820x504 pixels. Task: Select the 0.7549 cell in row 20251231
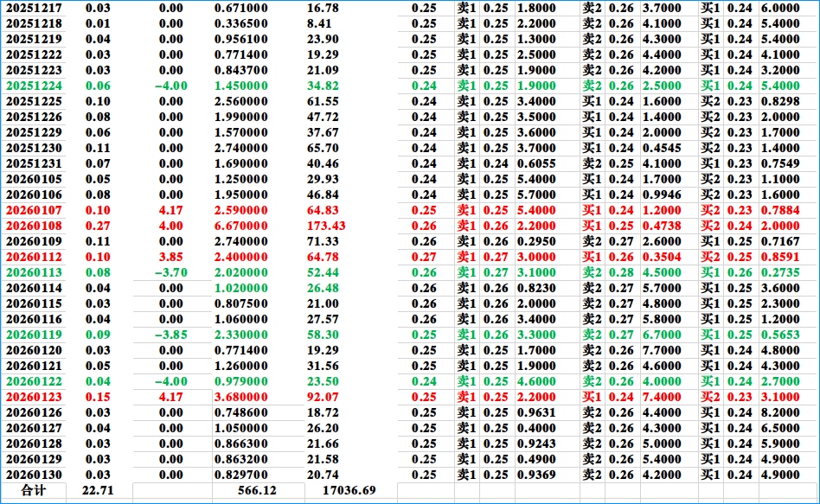780,163
